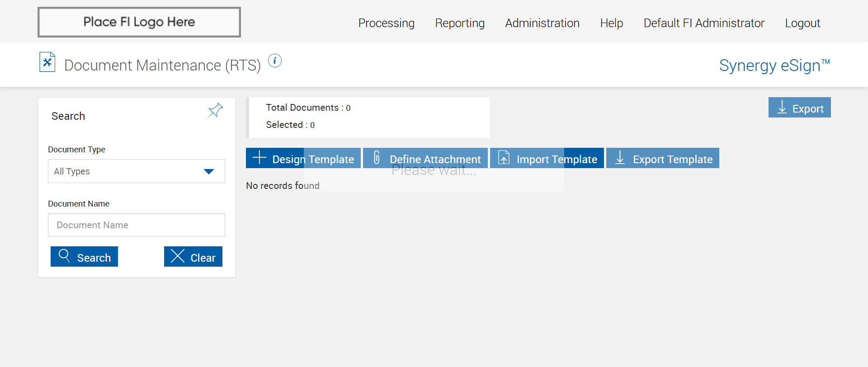The width and height of the screenshot is (868, 367).
Task: Click the download icon on Export button
Action: coord(782,108)
